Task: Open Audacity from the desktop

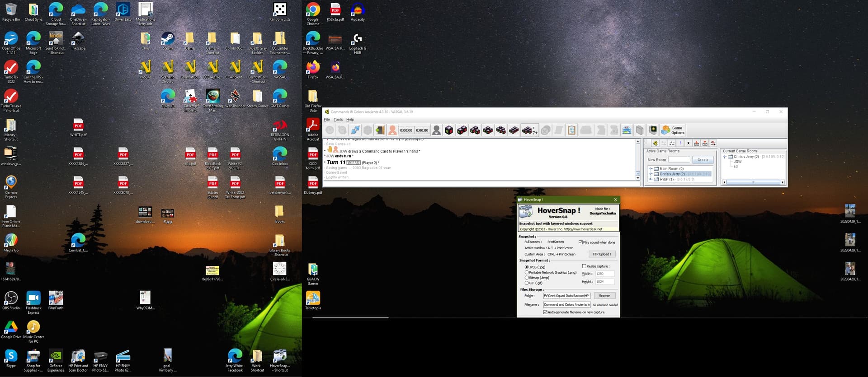Action: (x=358, y=12)
